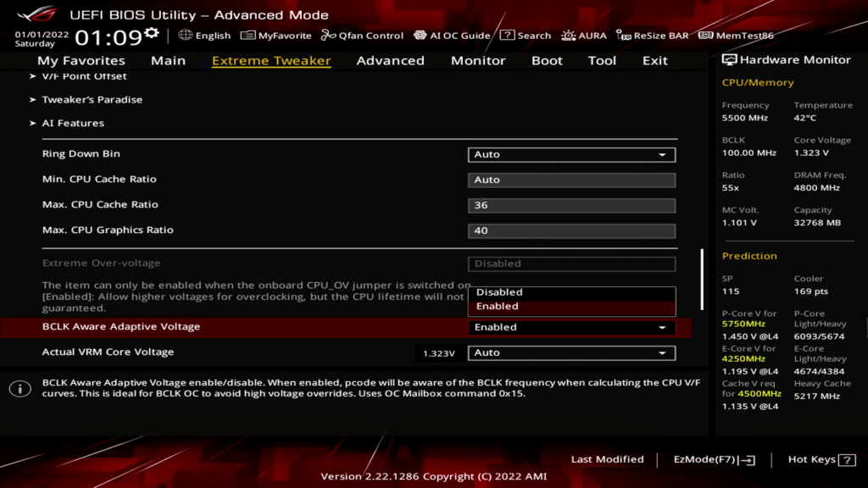Viewport: 868px width, 488px height.
Task: Switch to Main tab
Action: pos(169,60)
